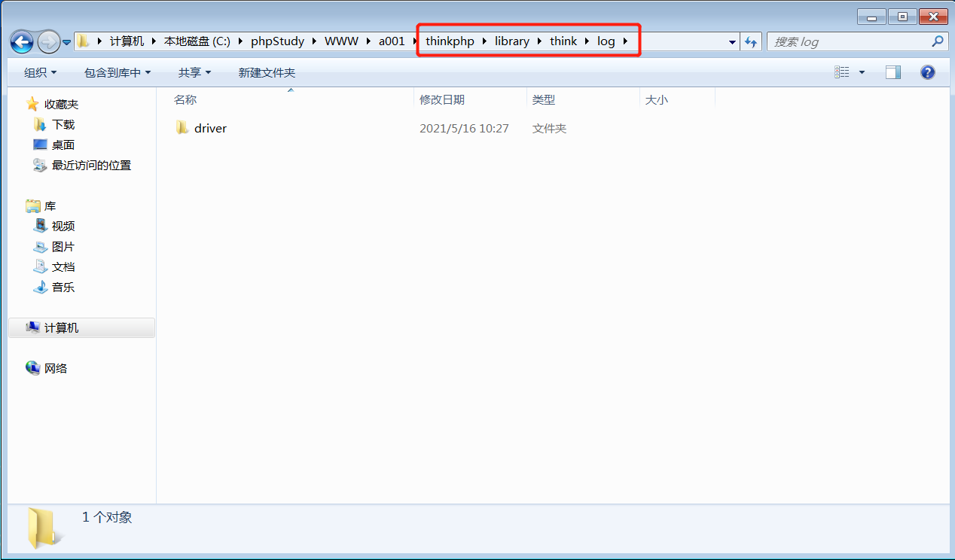
Task: Open the 组织 menu
Action: pyautogui.click(x=41, y=72)
